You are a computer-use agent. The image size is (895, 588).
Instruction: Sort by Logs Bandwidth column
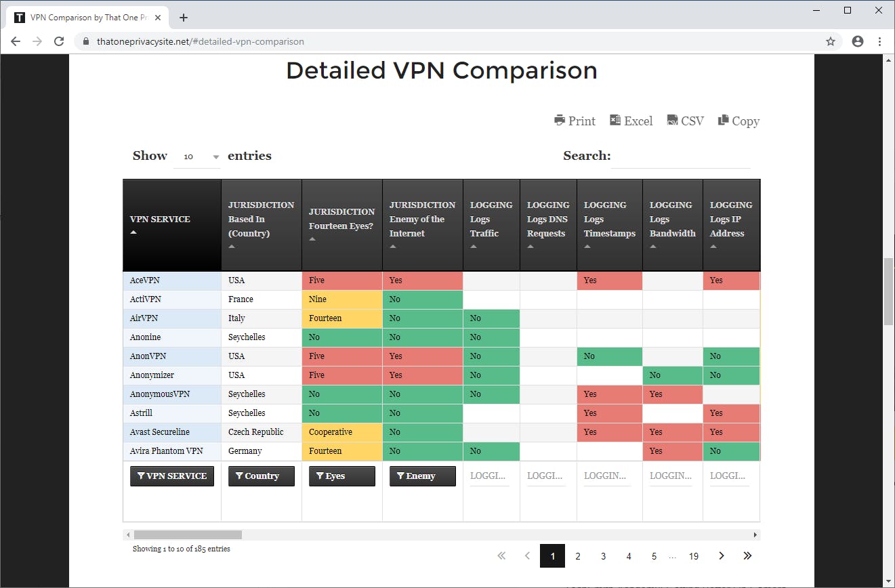[x=673, y=225]
